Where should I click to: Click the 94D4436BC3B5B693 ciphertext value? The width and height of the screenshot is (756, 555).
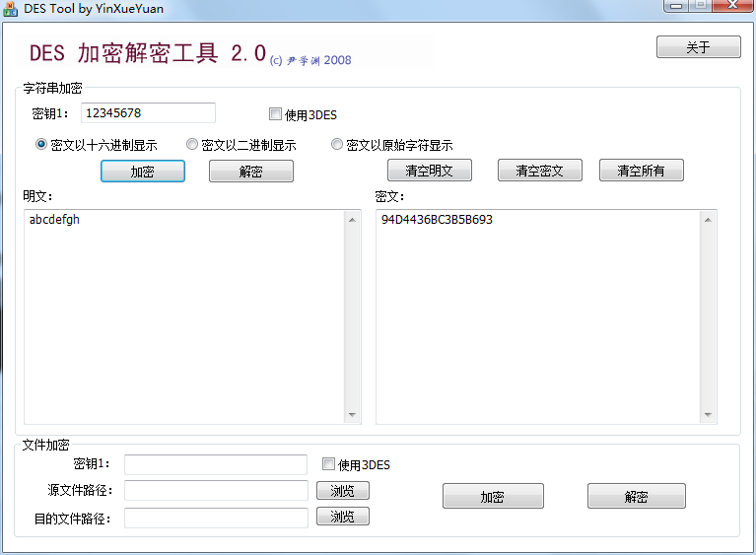437,220
